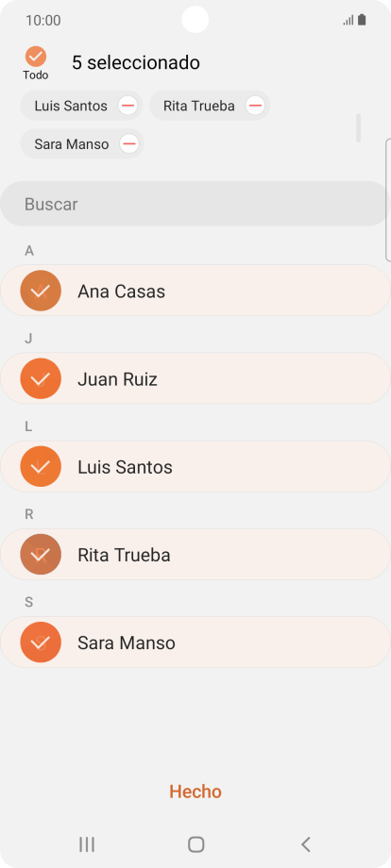This screenshot has height=868, width=391.
Task: Tap the signal strength status icon
Action: tap(348, 21)
